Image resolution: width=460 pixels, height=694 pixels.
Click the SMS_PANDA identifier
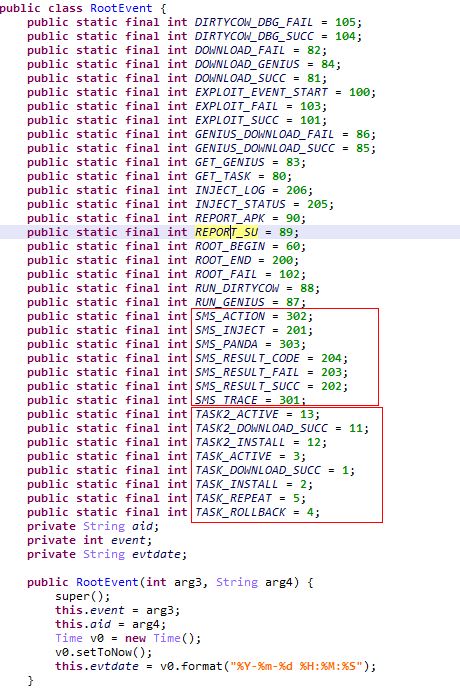[x=226, y=345]
